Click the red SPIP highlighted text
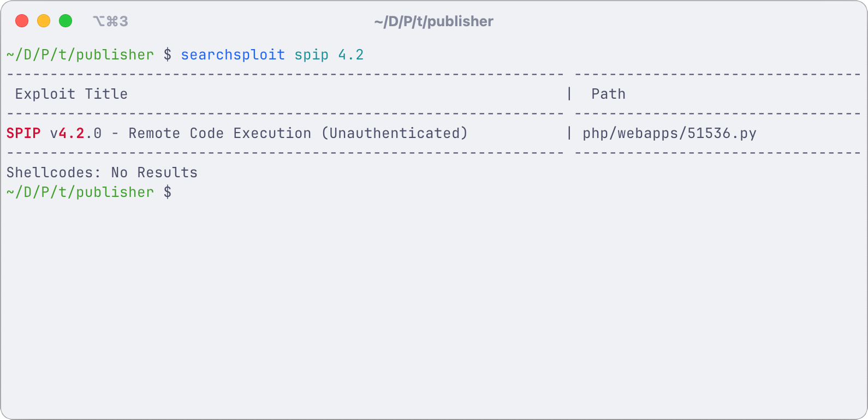This screenshot has width=868, height=420. (x=23, y=133)
